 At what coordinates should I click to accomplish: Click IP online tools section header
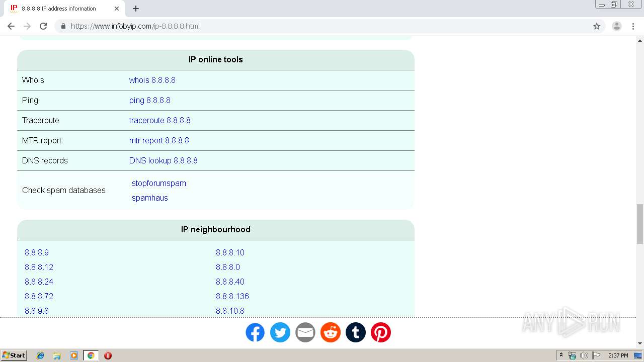[x=216, y=59]
